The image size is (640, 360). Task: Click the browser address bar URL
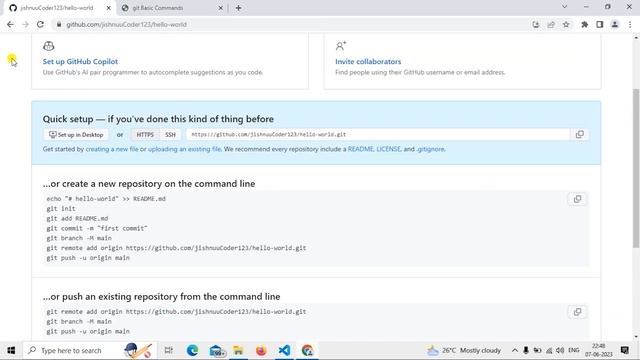127,24
